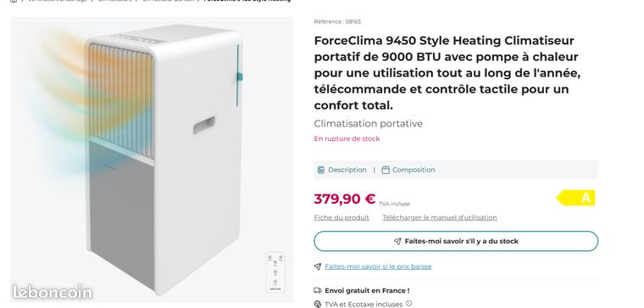The height and width of the screenshot is (308, 644).
Task: Click Faites-moi savoir s'il y a du stock
Action: (x=456, y=241)
